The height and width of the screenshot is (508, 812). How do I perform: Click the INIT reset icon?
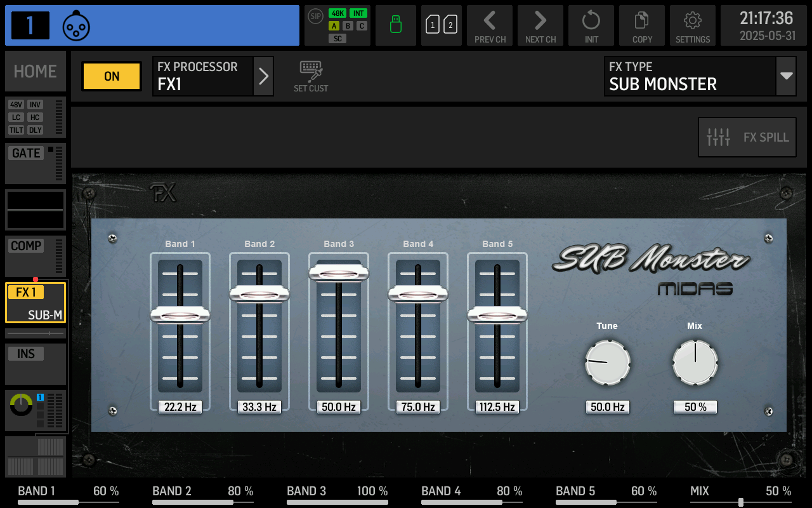(x=591, y=26)
